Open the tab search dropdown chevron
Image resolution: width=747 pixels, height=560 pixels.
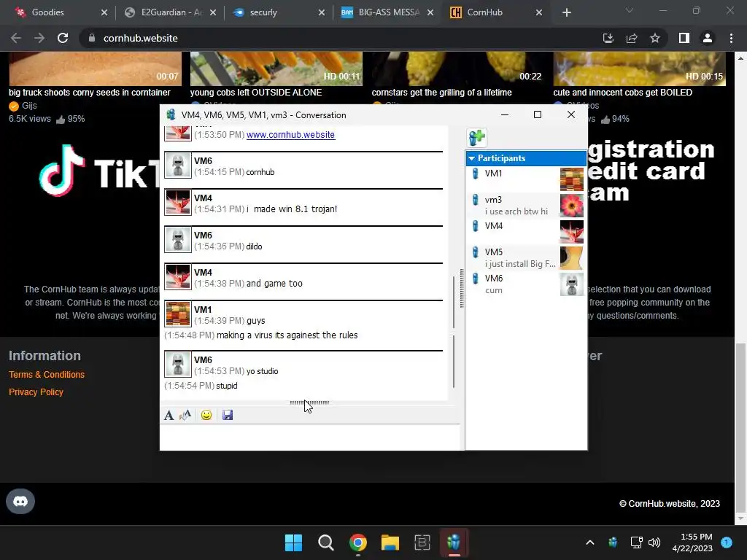pyautogui.click(x=630, y=10)
